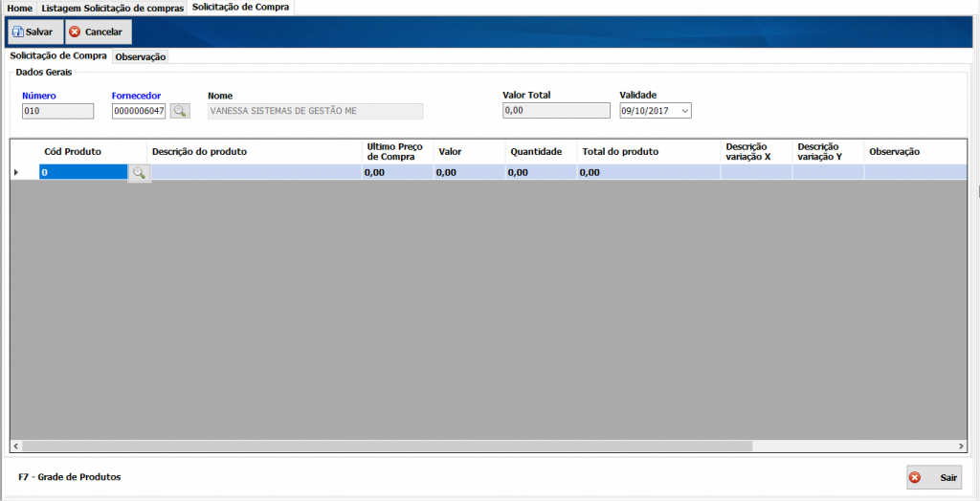Click horizontal scrollbar left arrow
Image resolution: width=980 pixels, height=501 pixels.
pos(15,446)
